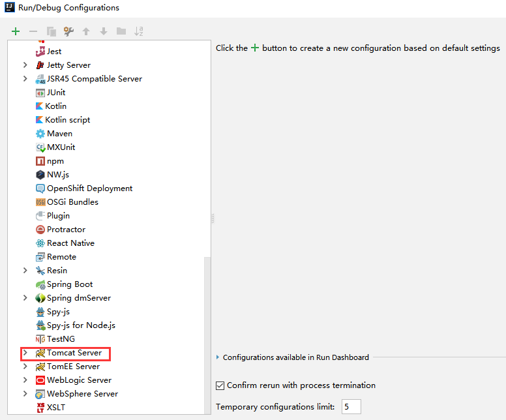This screenshot has width=506, height=420.
Task: Click the Temporary configurations limit field
Action: pos(351,407)
